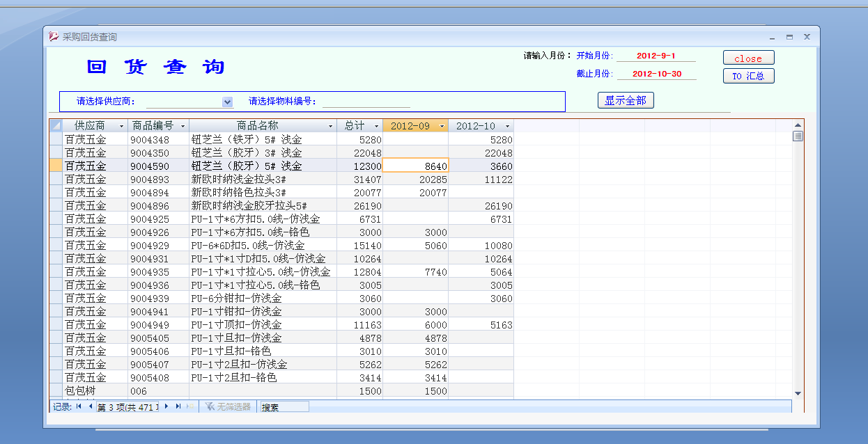Click the vertical scrollbar thumb

tap(798, 136)
